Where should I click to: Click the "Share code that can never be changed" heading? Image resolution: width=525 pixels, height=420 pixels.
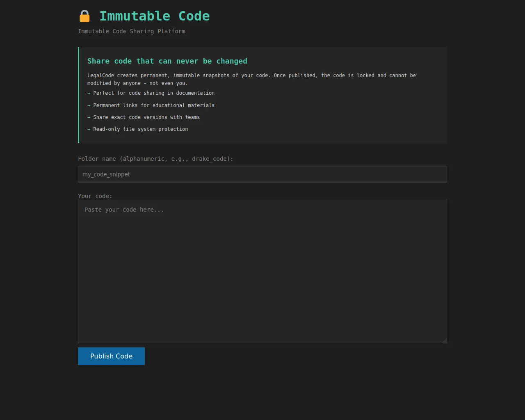167,61
